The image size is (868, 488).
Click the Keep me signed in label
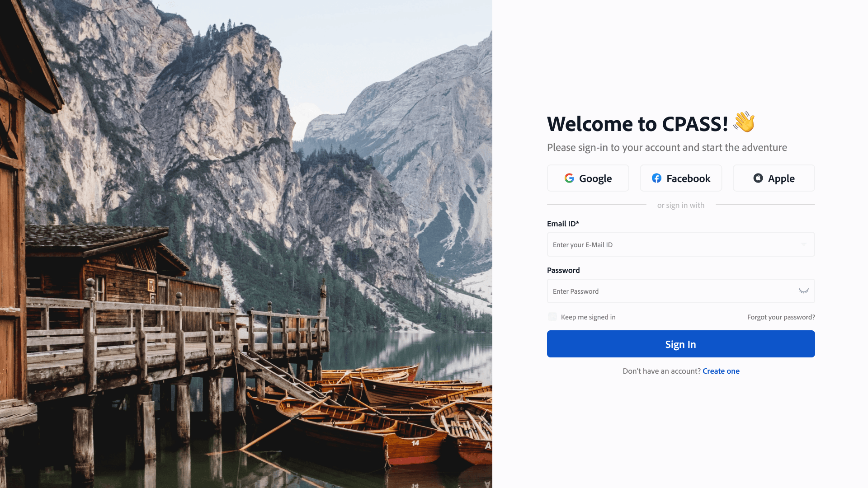pos(588,317)
